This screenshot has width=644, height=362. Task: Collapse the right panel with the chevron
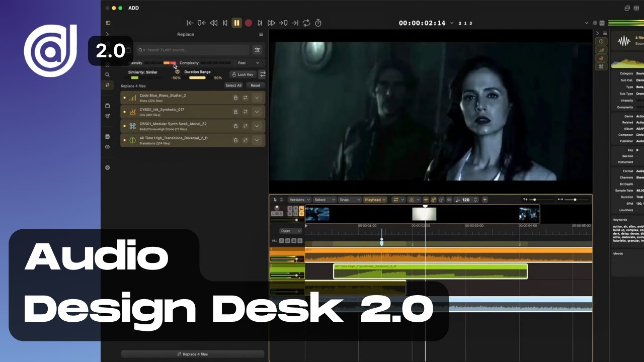pos(597,34)
